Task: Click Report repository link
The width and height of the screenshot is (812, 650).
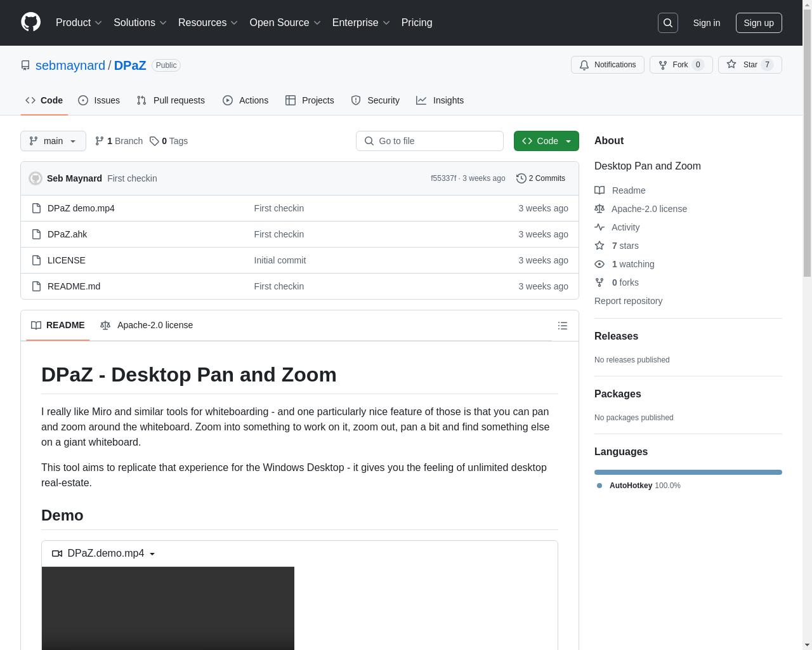Action: pos(628,301)
